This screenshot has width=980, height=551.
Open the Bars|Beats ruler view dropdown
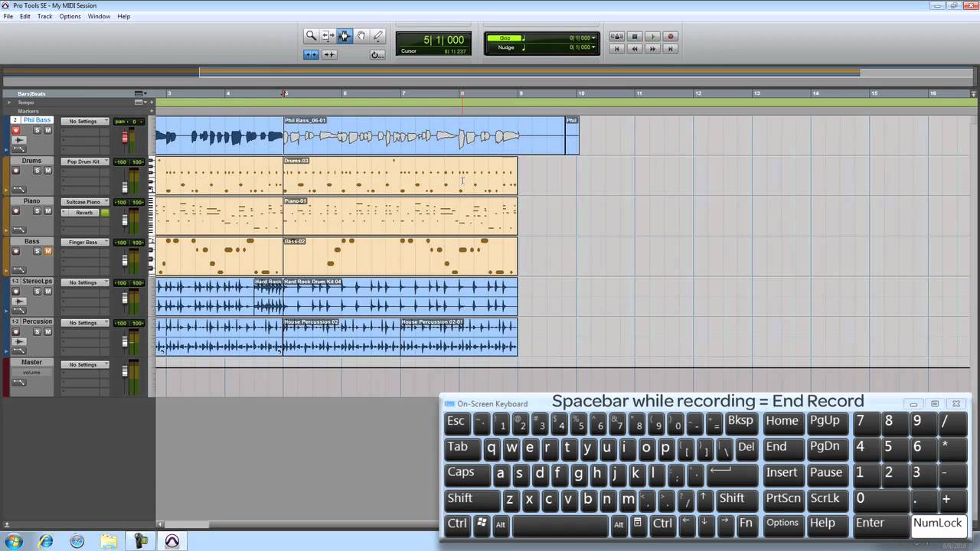tap(141, 93)
